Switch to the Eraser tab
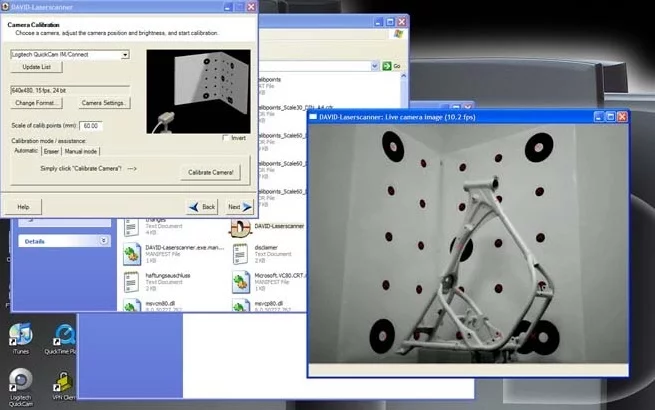655x410 pixels. click(51, 151)
